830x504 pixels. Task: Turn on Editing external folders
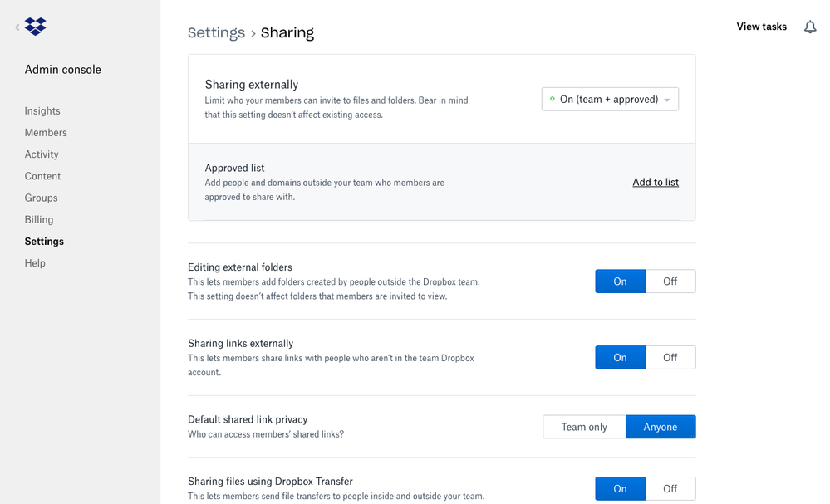(x=620, y=281)
